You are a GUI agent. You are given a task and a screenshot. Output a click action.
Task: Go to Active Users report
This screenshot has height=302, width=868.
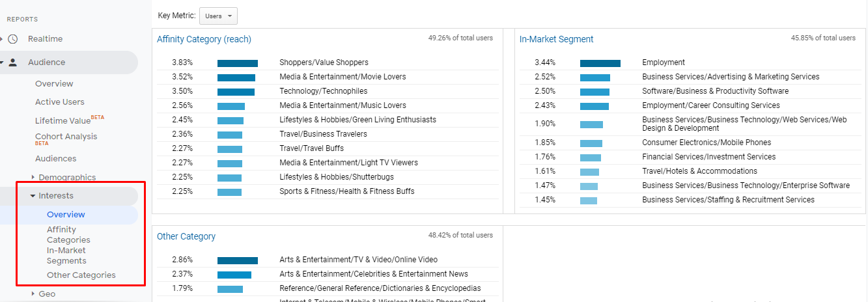click(60, 102)
